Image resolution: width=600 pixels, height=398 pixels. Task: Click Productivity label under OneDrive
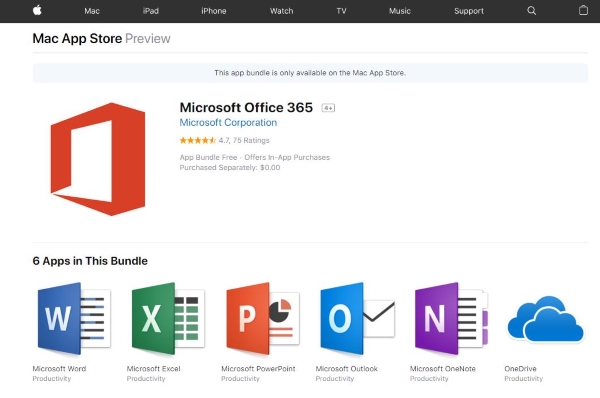tap(523, 378)
